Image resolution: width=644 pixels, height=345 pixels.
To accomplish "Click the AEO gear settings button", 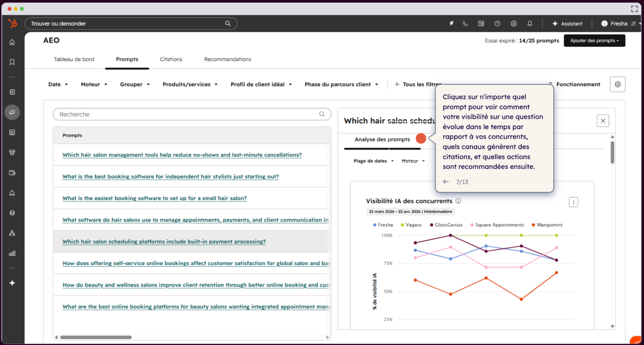I will (x=618, y=84).
